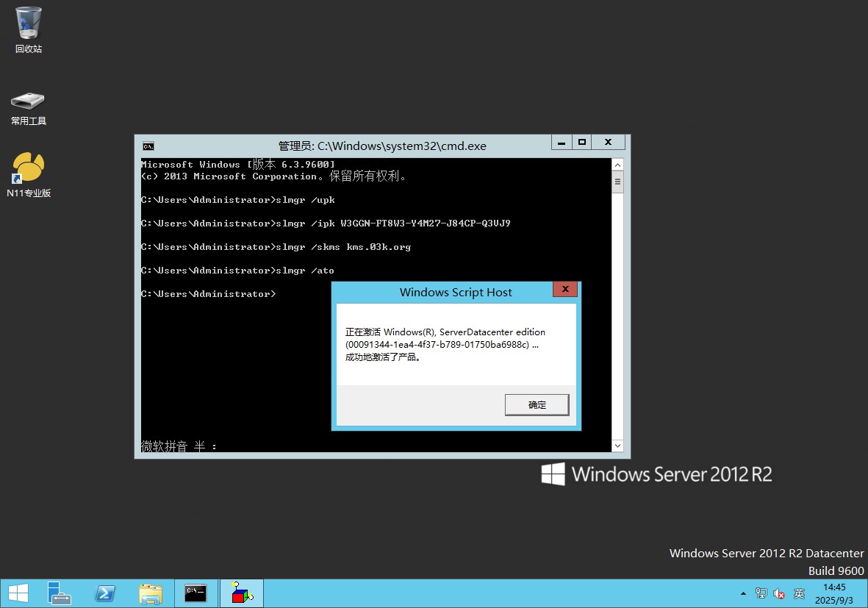Launch Server Manager from the taskbar

click(59, 593)
